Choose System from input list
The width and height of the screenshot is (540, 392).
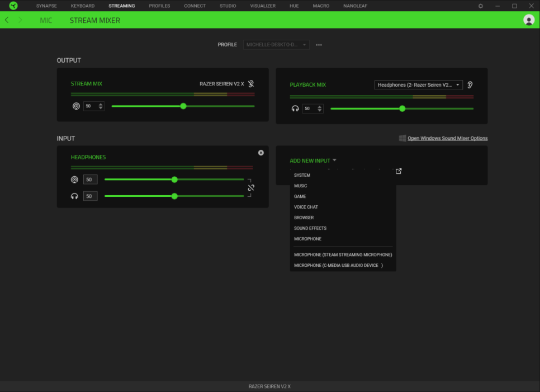click(343, 176)
